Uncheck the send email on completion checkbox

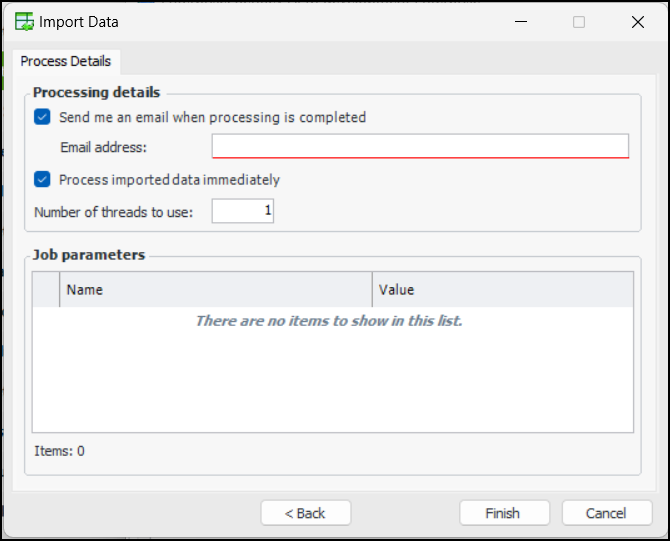pos(42,117)
